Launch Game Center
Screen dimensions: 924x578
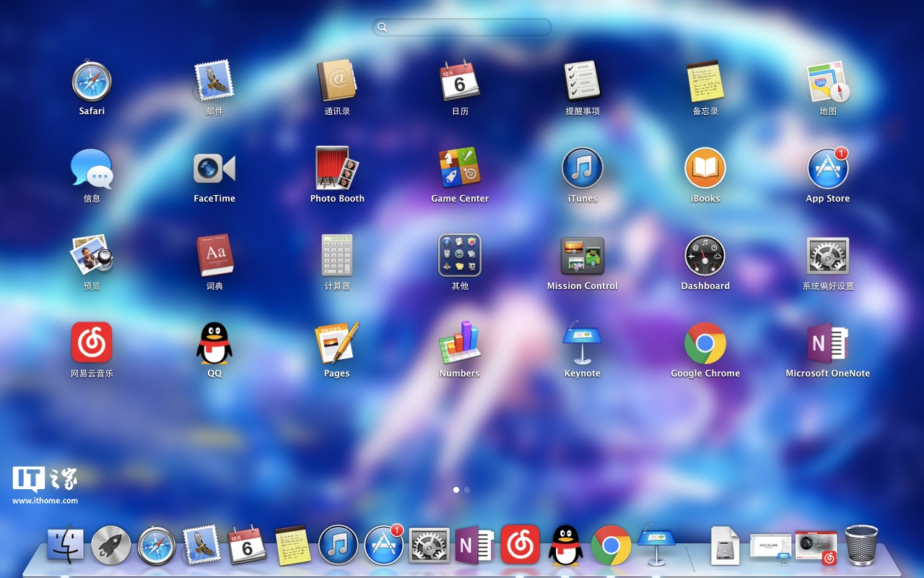point(460,168)
